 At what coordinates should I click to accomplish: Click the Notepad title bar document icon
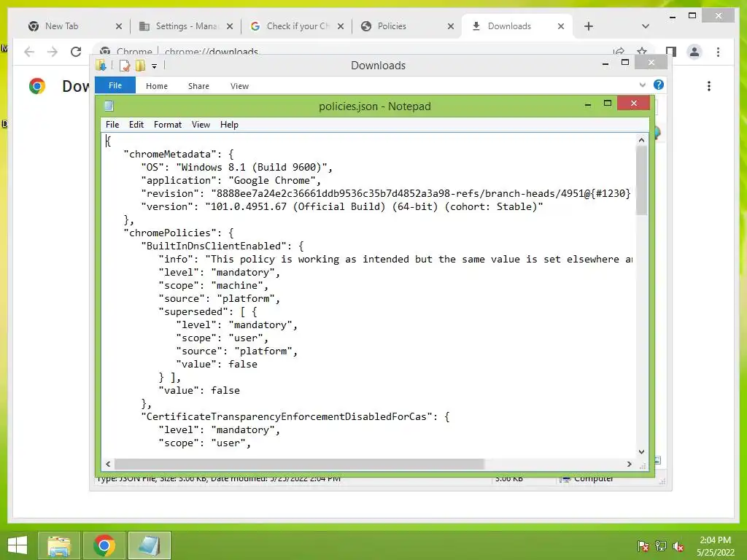point(109,106)
